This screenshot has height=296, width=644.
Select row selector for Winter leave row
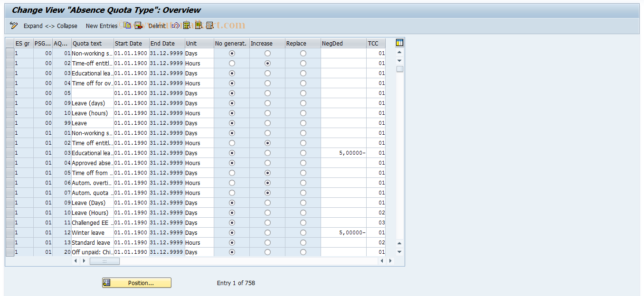pyautogui.click(x=9, y=232)
